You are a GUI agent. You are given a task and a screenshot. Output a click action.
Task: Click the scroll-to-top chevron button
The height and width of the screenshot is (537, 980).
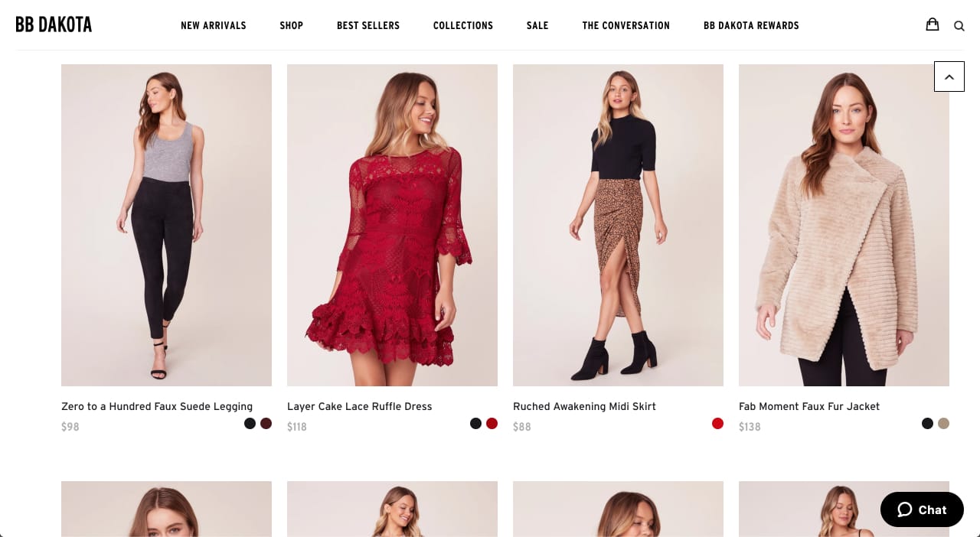point(949,76)
